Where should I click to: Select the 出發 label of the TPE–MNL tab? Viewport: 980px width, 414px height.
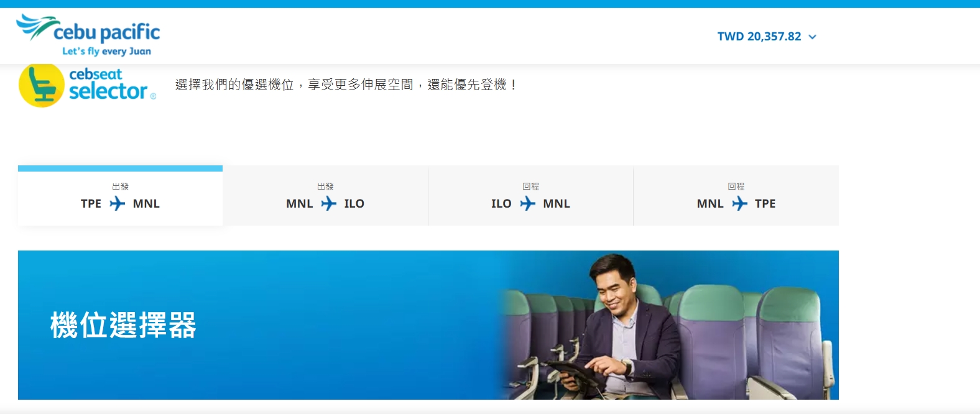[x=120, y=186]
